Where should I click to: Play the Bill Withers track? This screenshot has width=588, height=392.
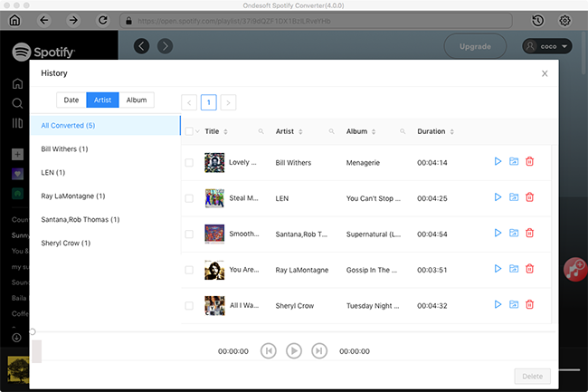click(498, 162)
